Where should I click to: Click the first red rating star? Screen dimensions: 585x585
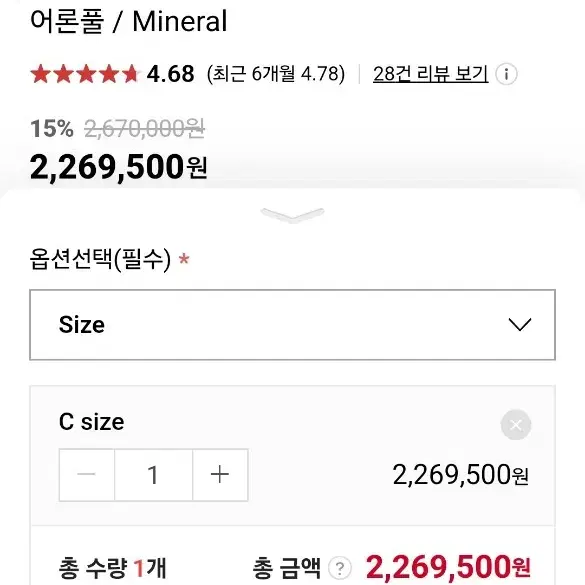pyautogui.click(x=40, y=73)
